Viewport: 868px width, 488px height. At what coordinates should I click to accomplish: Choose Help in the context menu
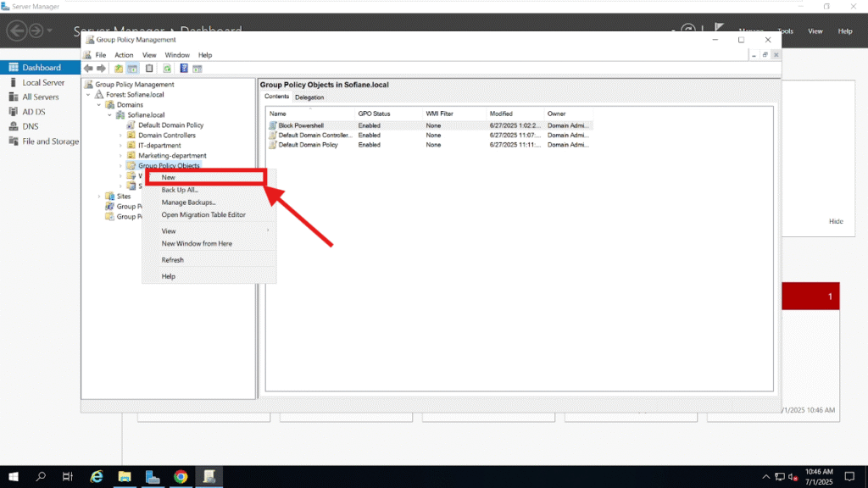[x=209, y=276]
